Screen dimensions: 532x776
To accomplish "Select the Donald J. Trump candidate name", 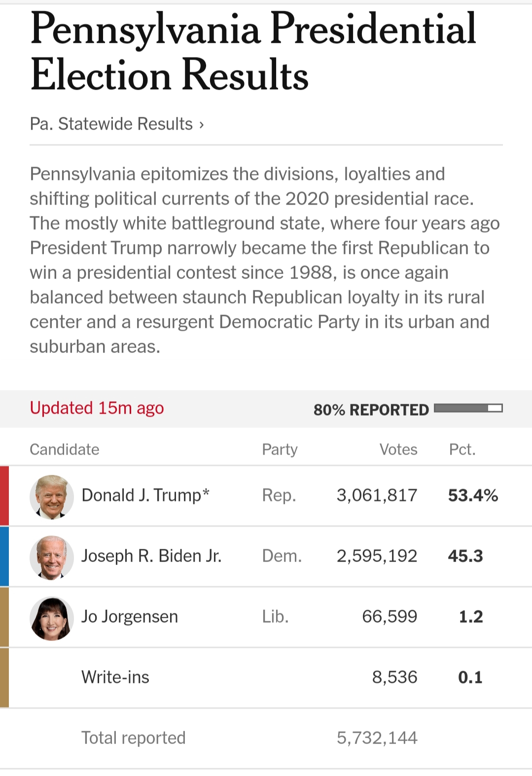I will pos(145,495).
